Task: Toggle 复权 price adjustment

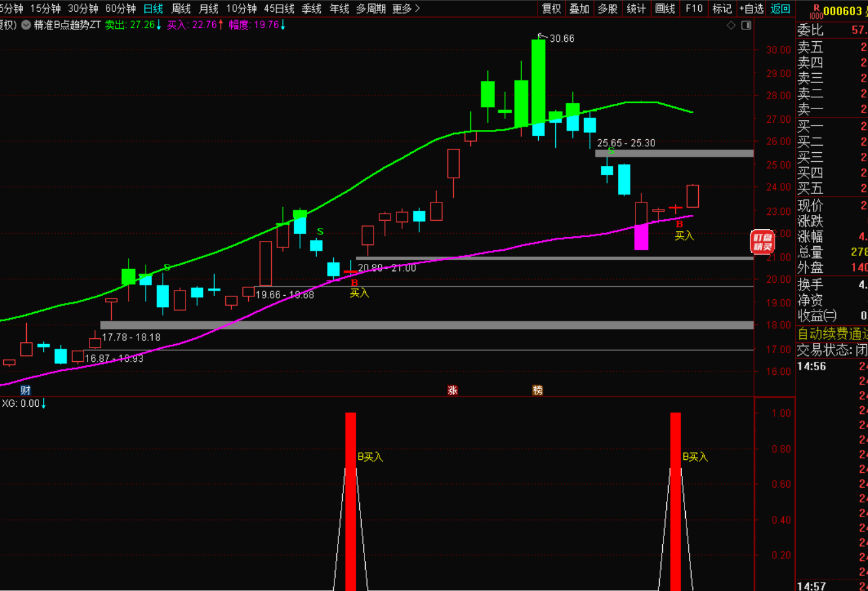Action: tap(551, 8)
